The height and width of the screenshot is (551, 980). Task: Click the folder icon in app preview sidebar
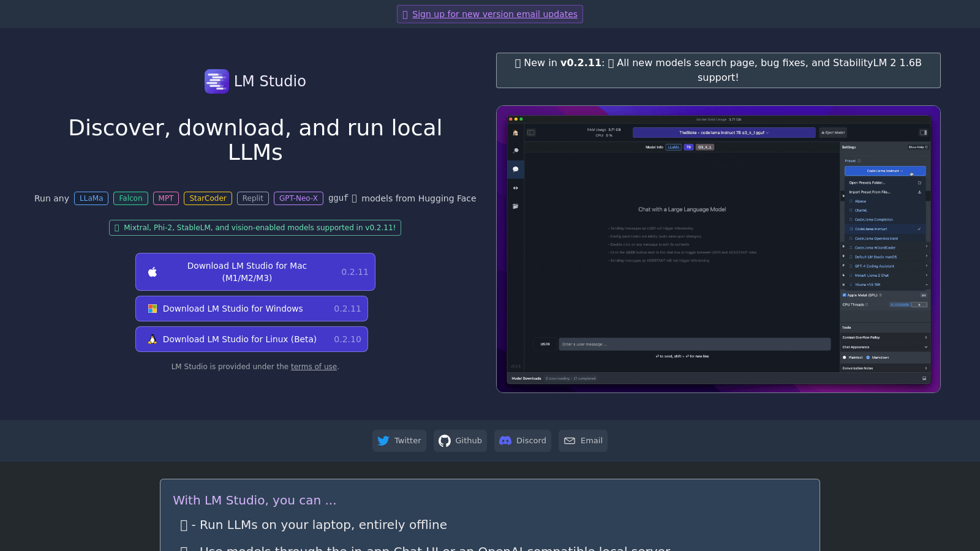[x=516, y=206]
